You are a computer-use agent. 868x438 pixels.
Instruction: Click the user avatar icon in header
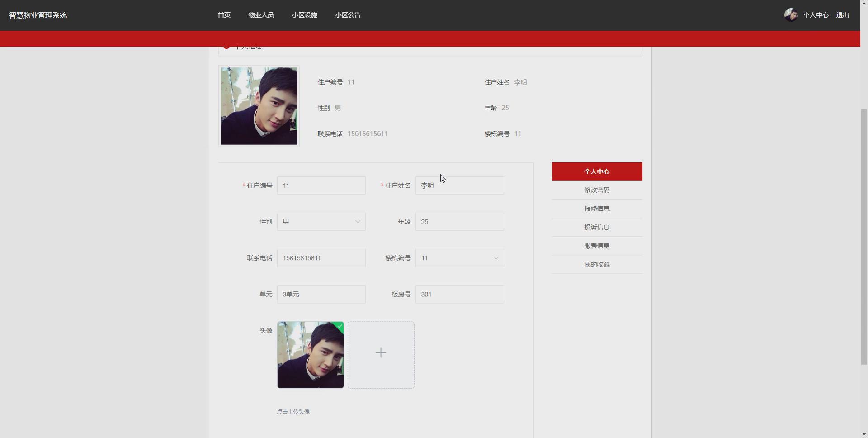click(791, 15)
